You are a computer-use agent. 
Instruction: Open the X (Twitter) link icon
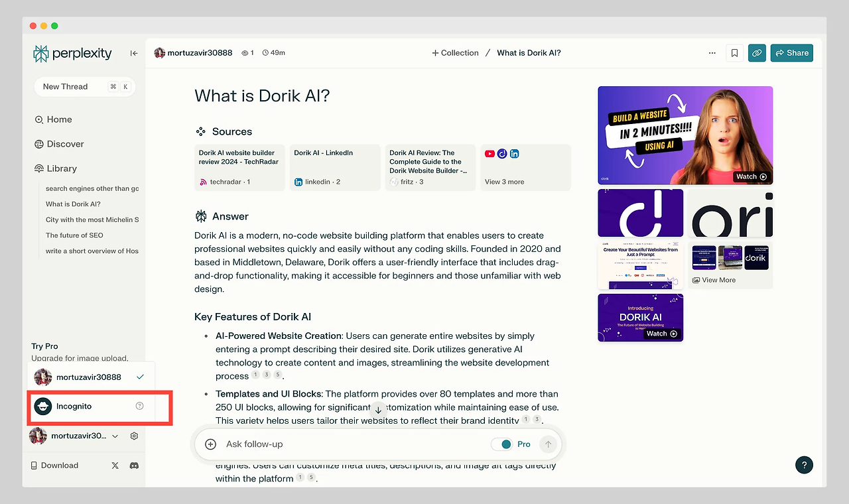tap(115, 466)
